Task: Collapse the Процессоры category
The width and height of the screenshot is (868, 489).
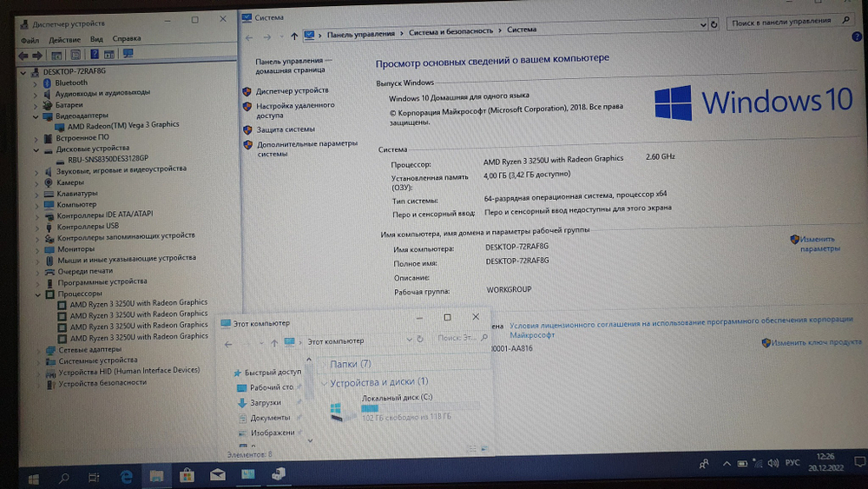Action: pyautogui.click(x=37, y=294)
